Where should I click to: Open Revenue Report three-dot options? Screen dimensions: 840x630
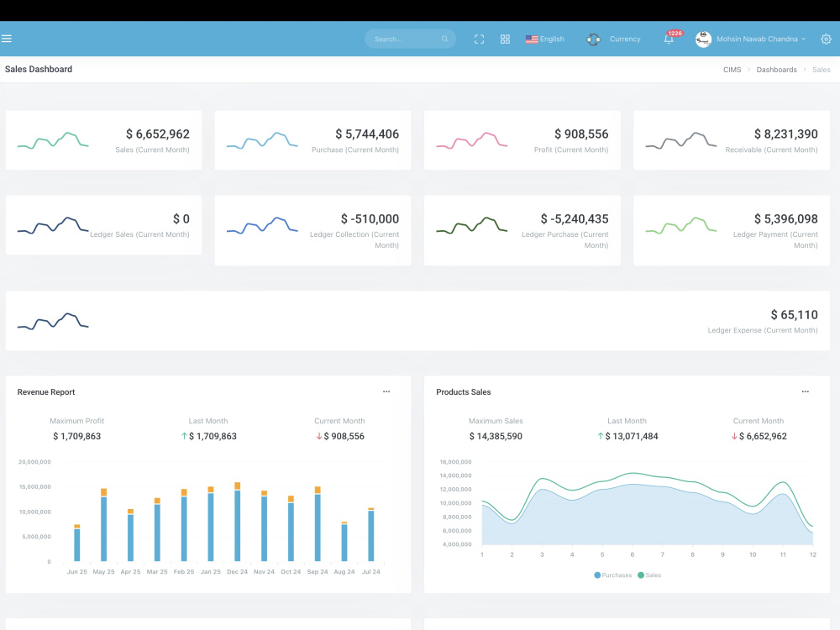(x=386, y=391)
